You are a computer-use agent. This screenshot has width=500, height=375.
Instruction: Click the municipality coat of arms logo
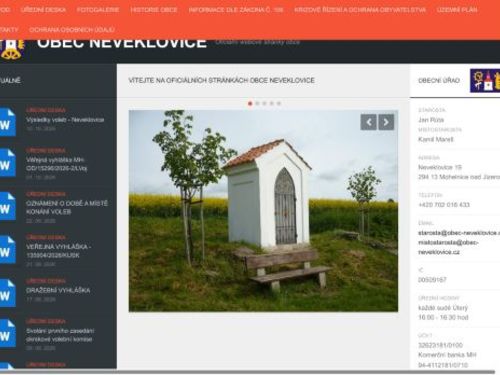(12, 49)
